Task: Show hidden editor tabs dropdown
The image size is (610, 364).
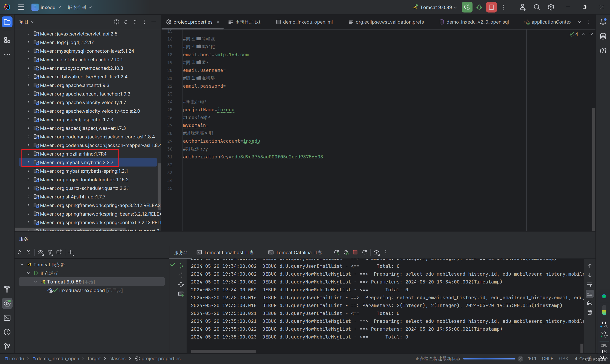Action: (x=579, y=22)
